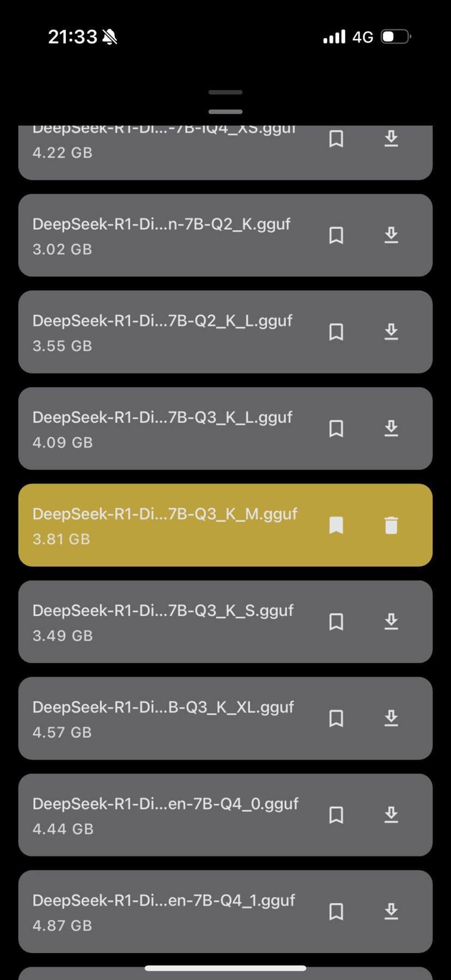Download the Q3_K_S.gguf model file

pyautogui.click(x=391, y=622)
